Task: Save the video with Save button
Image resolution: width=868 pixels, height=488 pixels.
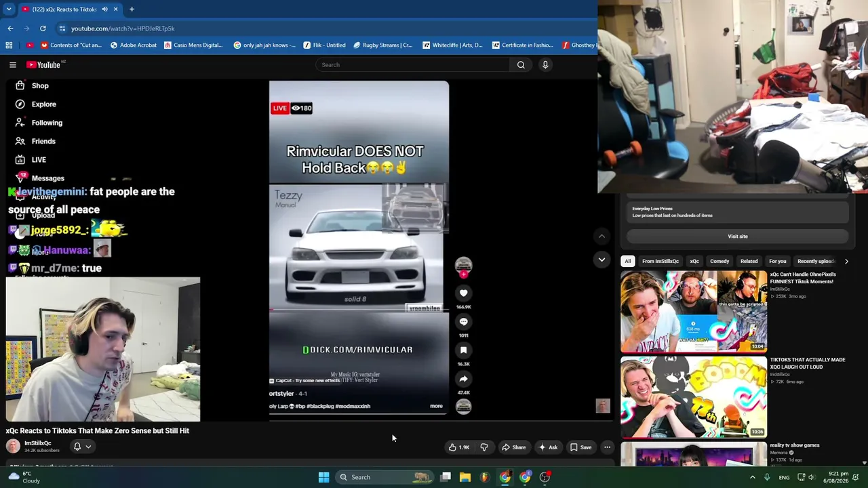Action: [x=580, y=447]
